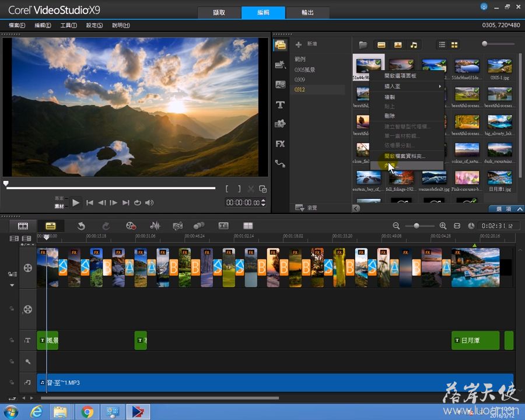The height and width of the screenshot is (420, 525).
Task: Open the Path motion library icon
Action: (x=280, y=163)
